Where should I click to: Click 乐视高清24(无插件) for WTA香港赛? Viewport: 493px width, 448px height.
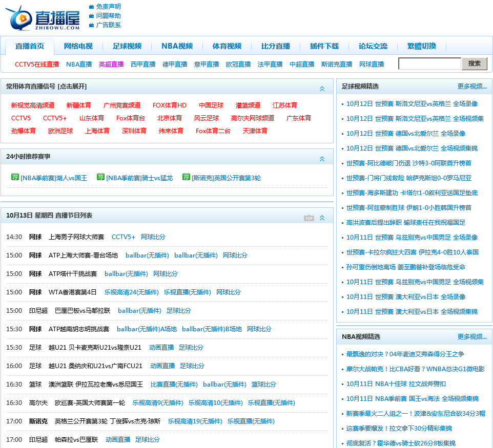pyautogui.click(x=131, y=292)
